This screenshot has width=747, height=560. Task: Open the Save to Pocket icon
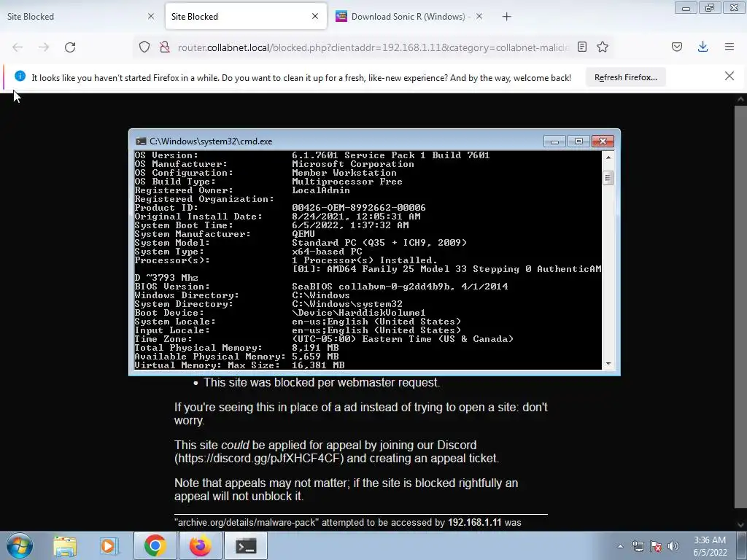tap(677, 47)
